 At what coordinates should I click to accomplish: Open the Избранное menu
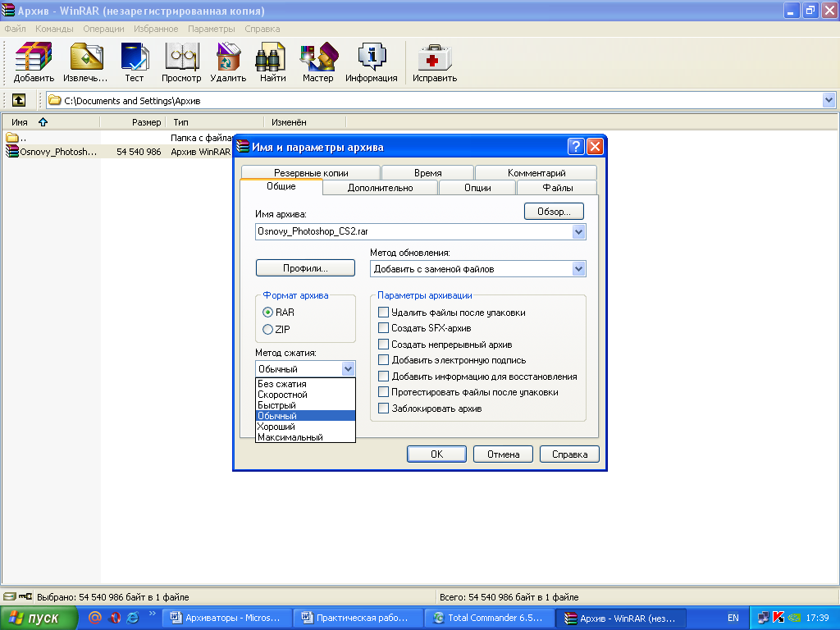point(156,29)
